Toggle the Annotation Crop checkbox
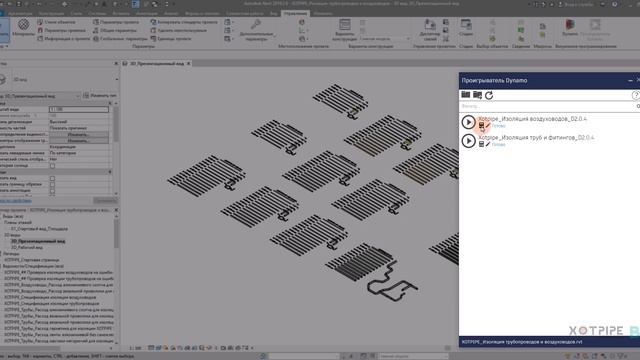Screen dimensions: 640x360 pyautogui.click(x=52, y=191)
